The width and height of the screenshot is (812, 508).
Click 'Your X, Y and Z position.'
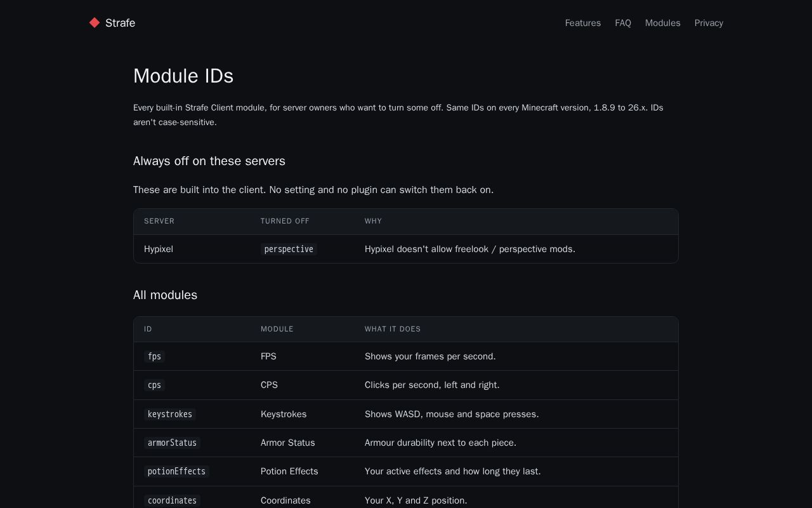click(416, 500)
